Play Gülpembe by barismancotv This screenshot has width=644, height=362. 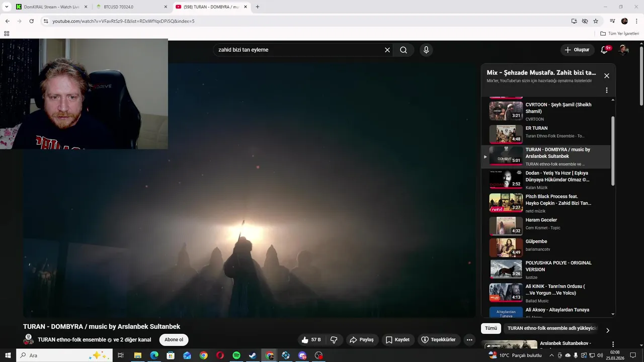[546, 248]
